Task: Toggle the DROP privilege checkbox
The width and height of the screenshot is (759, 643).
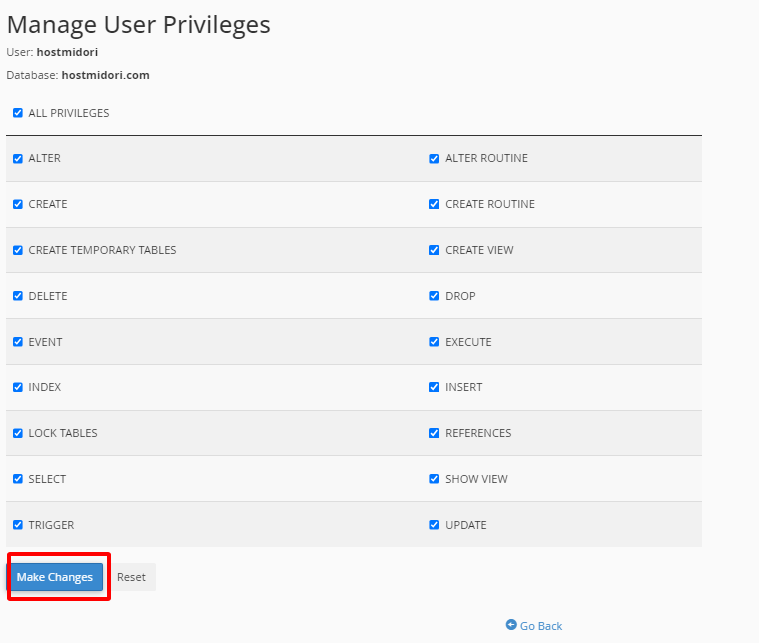Action: coord(434,296)
